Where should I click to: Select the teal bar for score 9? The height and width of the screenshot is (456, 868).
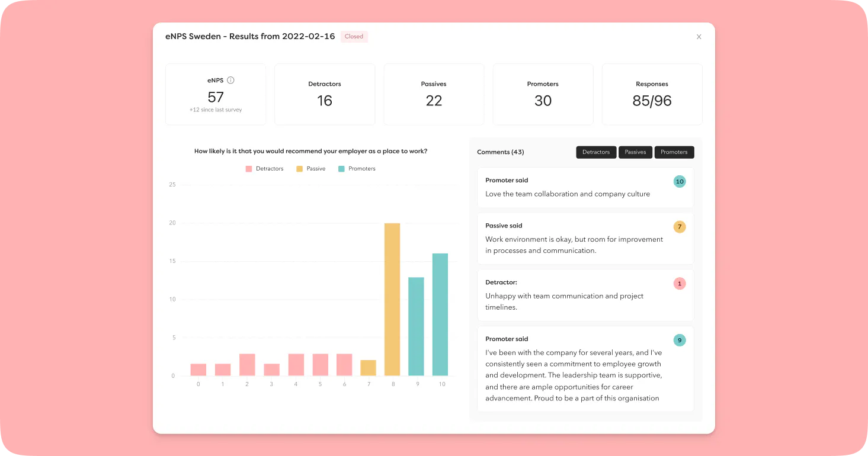(416, 326)
